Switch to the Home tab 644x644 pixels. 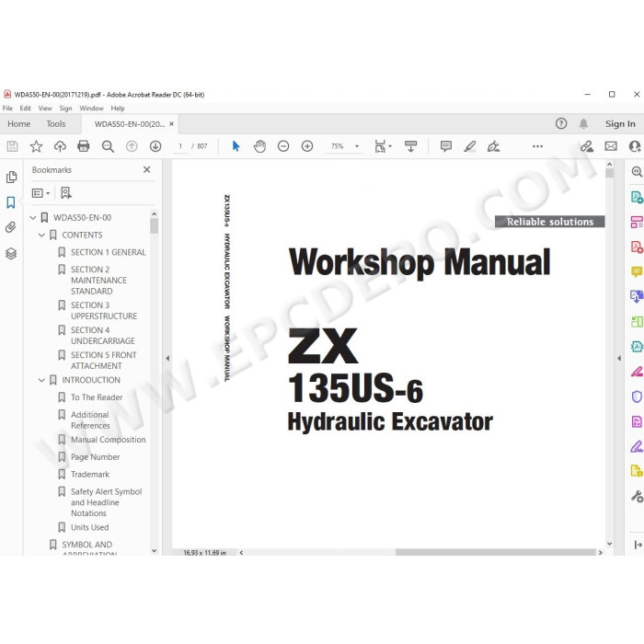(19, 124)
